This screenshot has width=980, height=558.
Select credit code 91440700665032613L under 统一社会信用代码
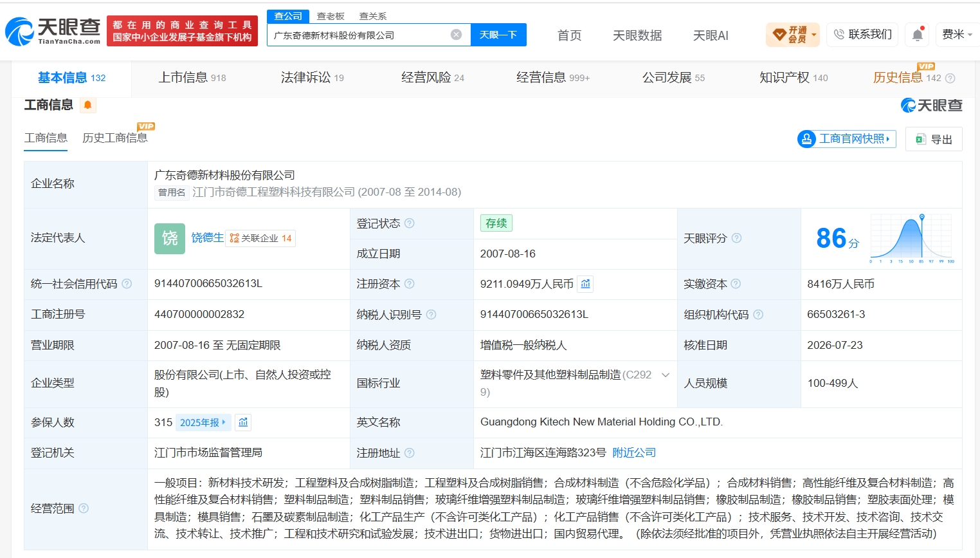[x=208, y=283]
